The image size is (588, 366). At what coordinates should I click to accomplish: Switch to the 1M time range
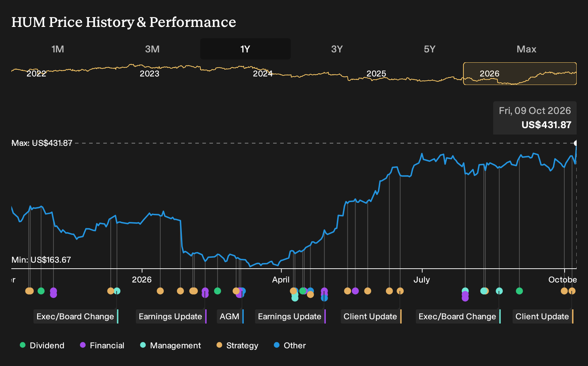point(58,49)
